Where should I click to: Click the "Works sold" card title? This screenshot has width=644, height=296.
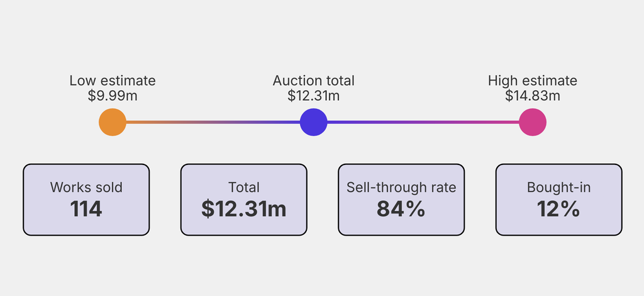pyautogui.click(x=86, y=187)
